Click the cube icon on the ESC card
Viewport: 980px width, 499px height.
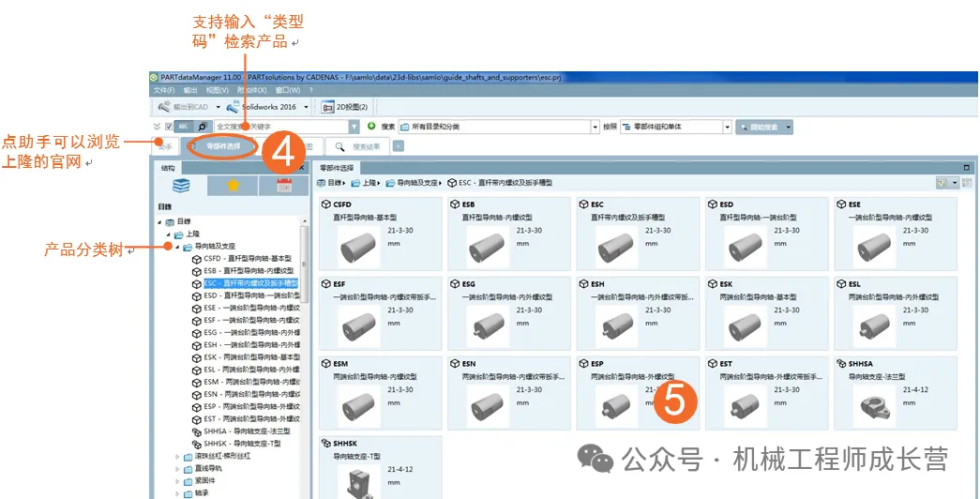click(583, 204)
